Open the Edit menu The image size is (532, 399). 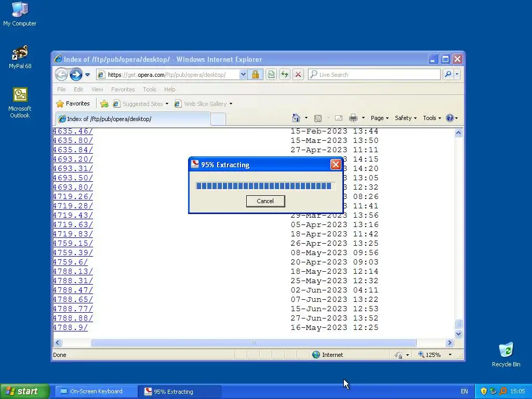coord(78,89)
